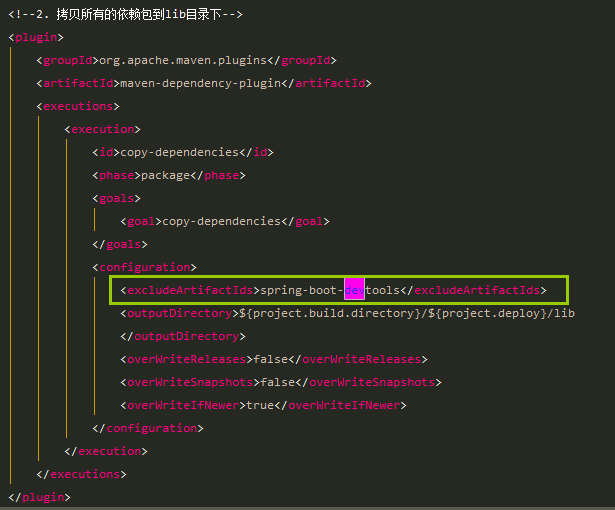Click the opening <overWriteReleases> tag

186,359
